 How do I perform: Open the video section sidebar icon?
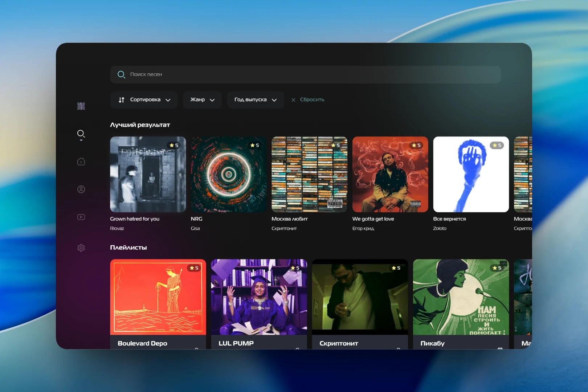[x=81, y=217]
